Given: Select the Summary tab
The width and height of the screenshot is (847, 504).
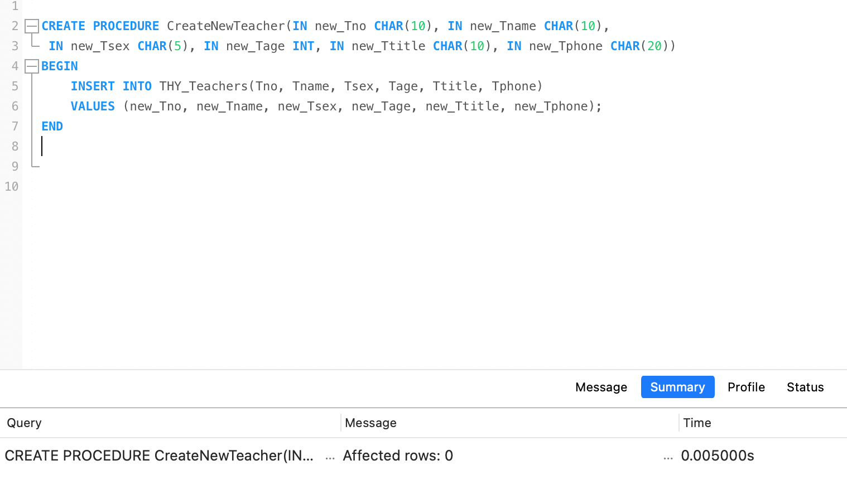Looking at the screenshot, I should pyautogui.click(x=677, y=387).
